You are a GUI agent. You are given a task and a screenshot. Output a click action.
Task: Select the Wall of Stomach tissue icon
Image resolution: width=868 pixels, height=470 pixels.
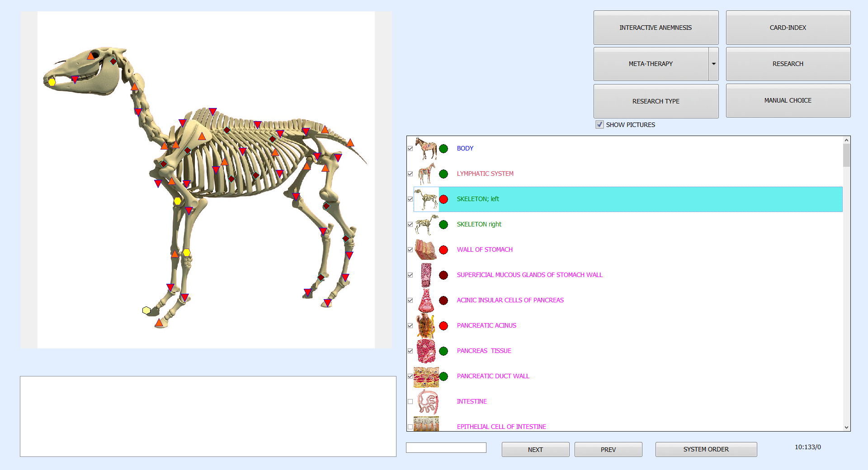(426, 250)
